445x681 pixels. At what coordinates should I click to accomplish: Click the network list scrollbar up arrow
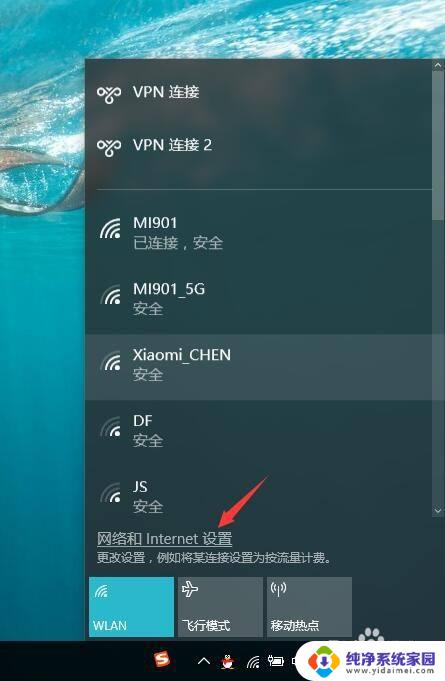(x=438, y=65)
